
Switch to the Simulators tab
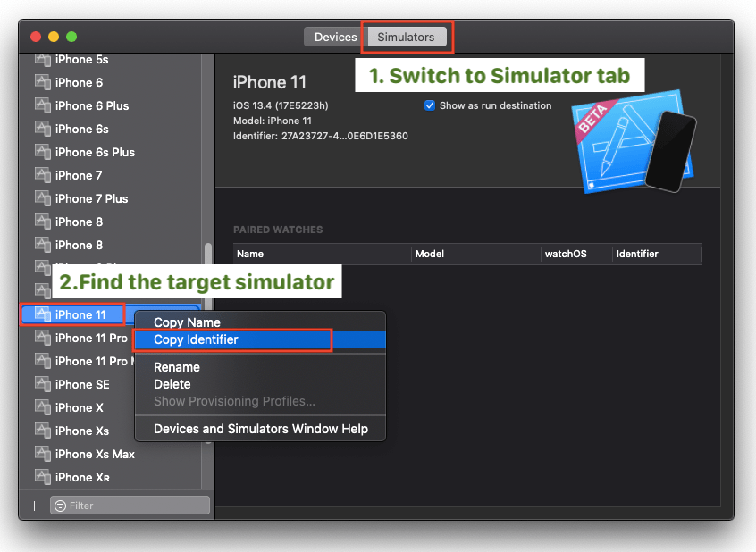[x=406, y=38]
